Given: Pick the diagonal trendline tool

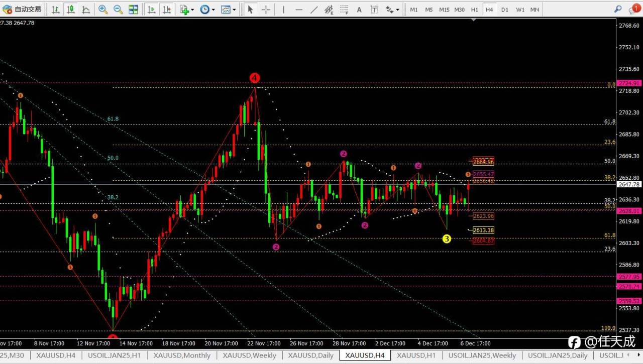Looking at the screenshot, I should point(314,9).
